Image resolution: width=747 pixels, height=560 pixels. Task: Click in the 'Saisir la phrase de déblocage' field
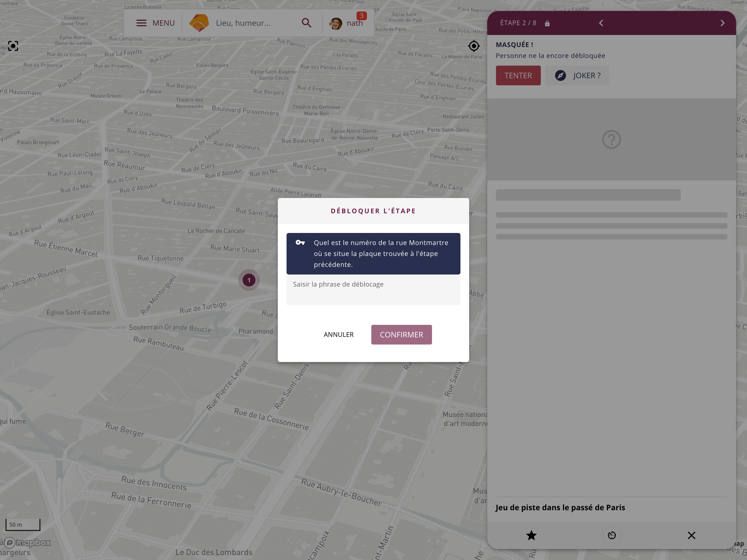point(373,290)
